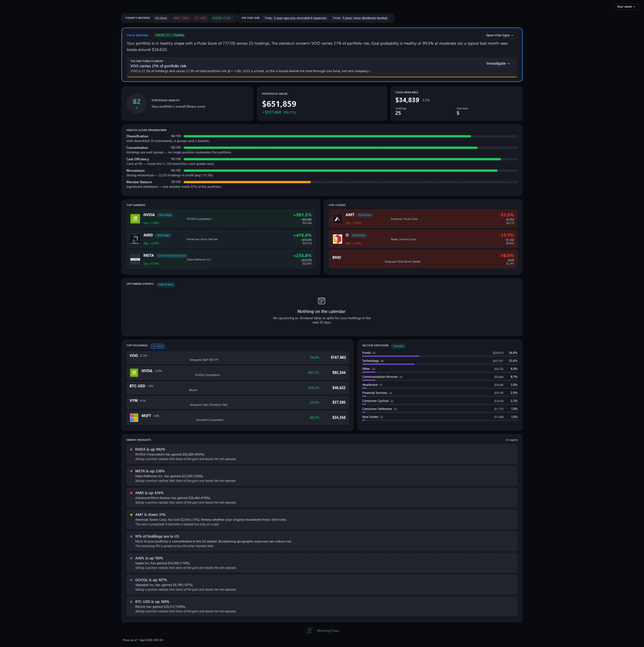Open the VOO row in Top Holdings

tap(238, 358)
